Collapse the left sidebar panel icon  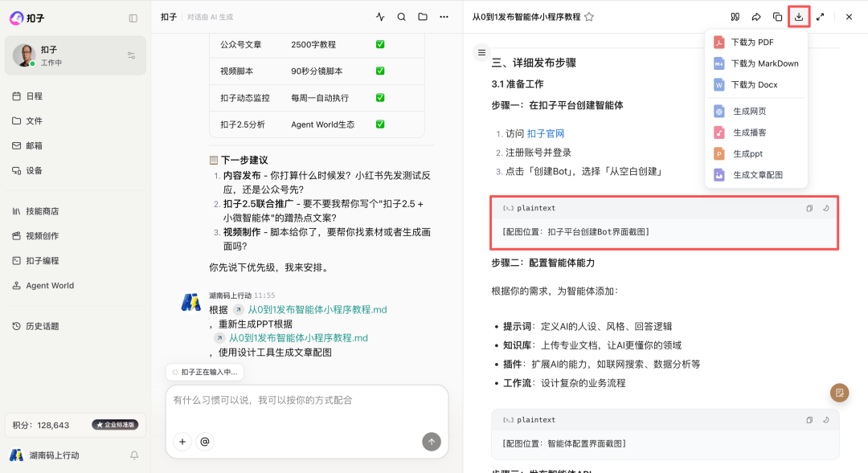133,18
